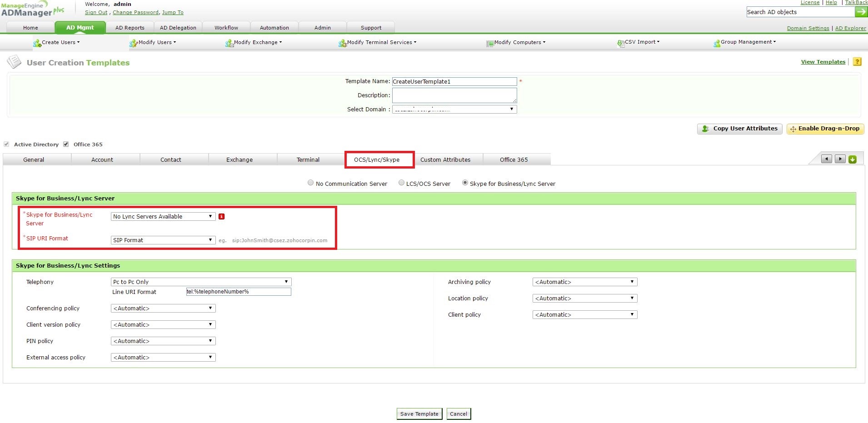Open the yellow help question-mark icon

[857, 62]
